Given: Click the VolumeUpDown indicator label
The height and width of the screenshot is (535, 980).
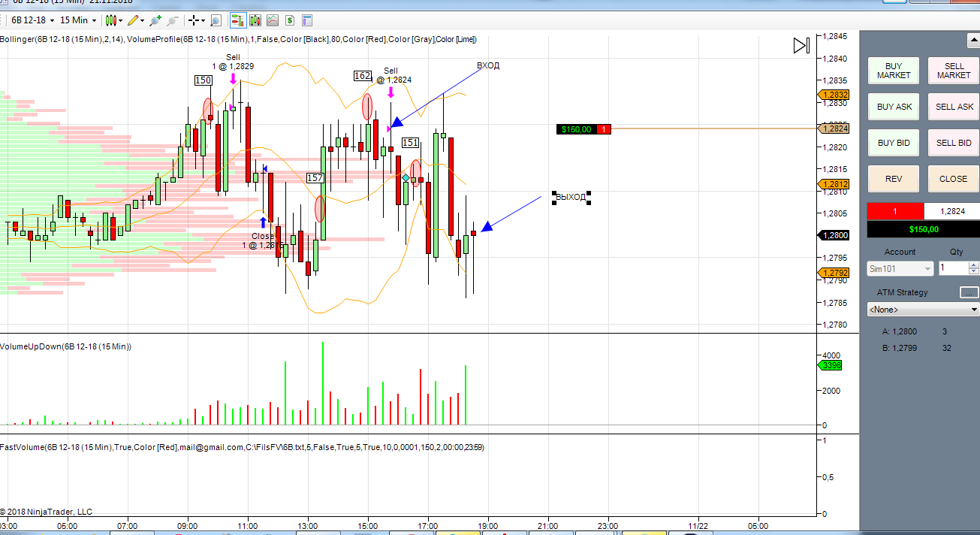Looking at the screenshot, I should tap(66, 346).
